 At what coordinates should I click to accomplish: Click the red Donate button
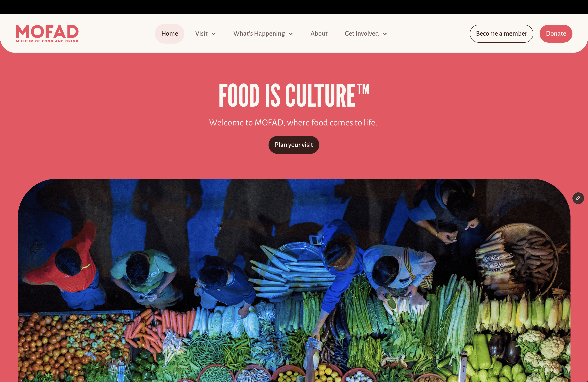click(x=556, y=34)
